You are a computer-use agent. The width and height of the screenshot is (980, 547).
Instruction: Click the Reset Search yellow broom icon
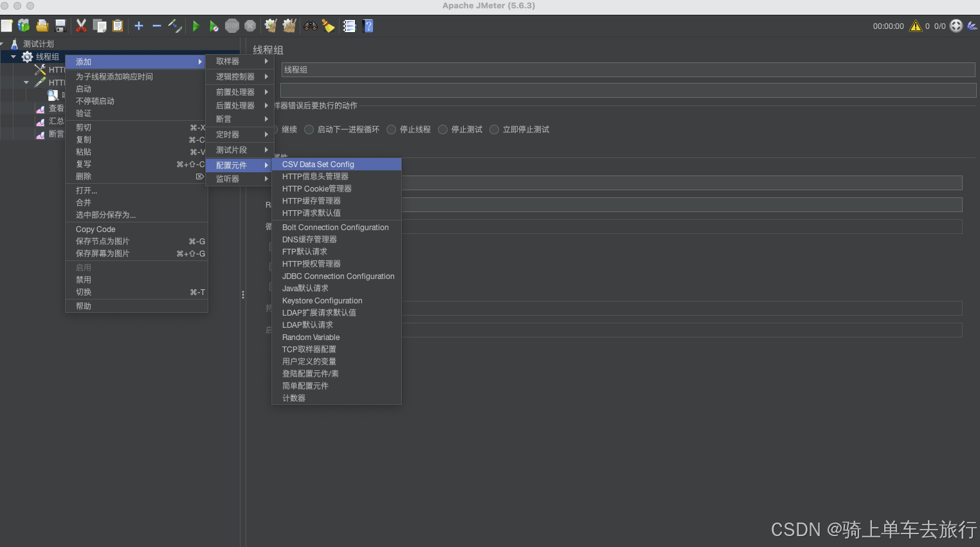click(x=329, y=26)
